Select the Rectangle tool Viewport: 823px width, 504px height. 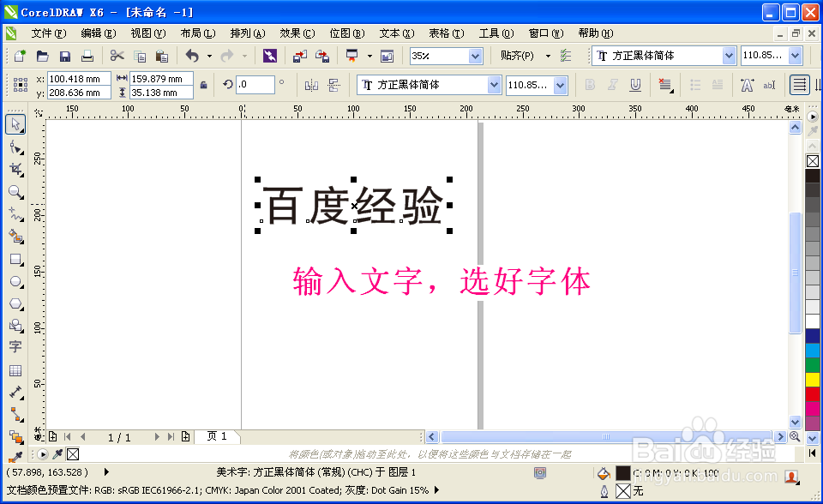click(15, 260)
